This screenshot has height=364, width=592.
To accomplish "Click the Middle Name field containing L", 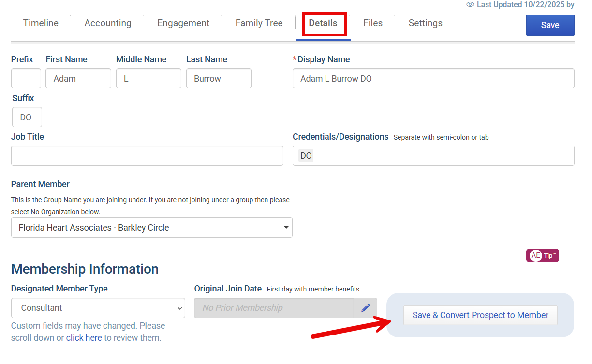I will [148, 78].
